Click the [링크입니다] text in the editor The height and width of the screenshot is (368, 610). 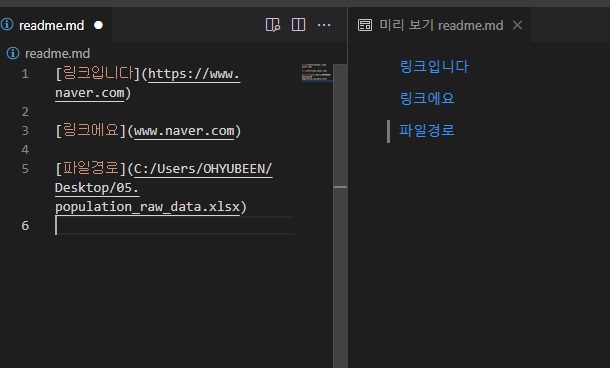coord(97,73)
